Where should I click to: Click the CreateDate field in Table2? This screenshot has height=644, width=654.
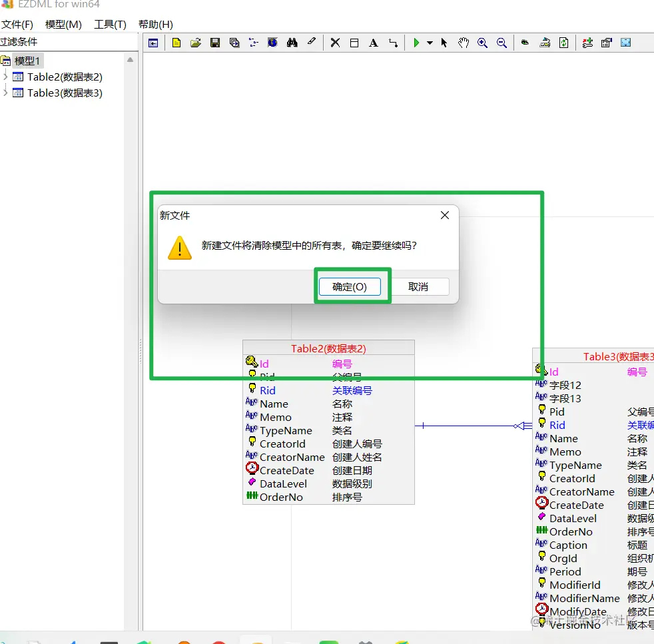[x=286, y=470]
